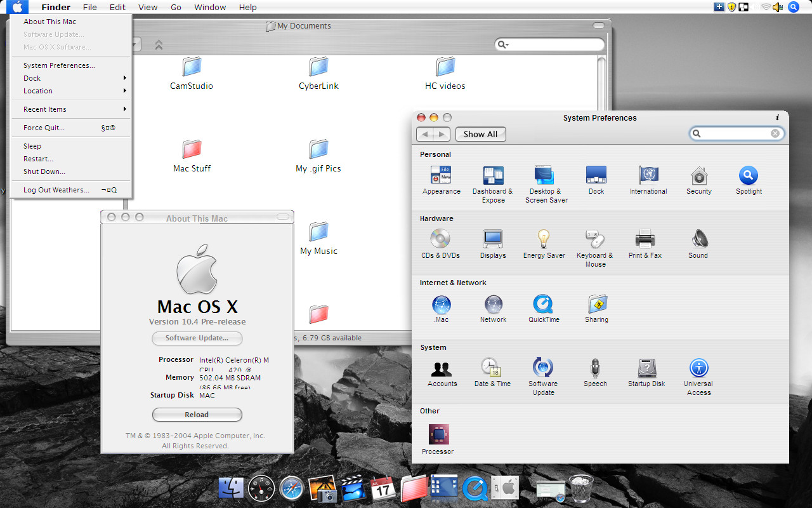812x508 pixels.
Task: Focus the System Preferences search field
Action: 737,133
